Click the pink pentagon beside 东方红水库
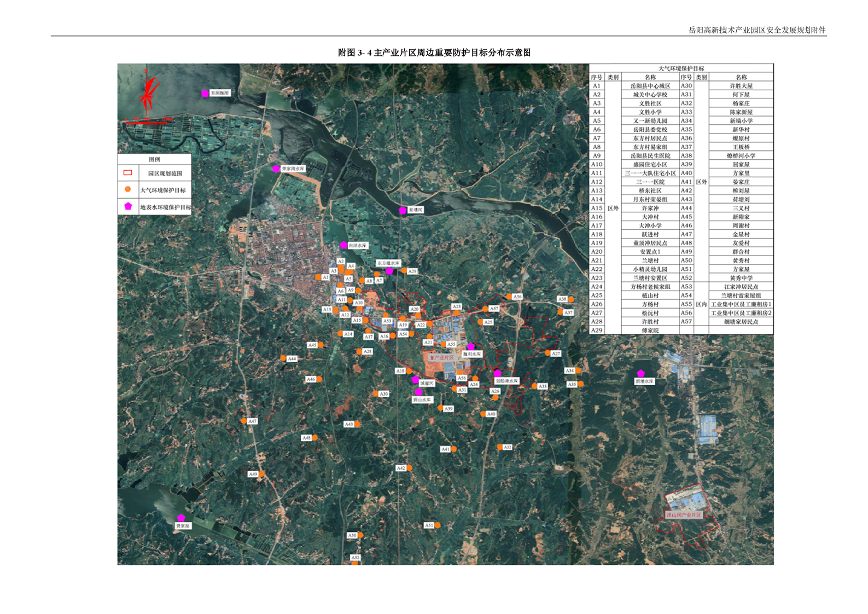This screenshot has width=868, height=614. [x=389, y=271]
